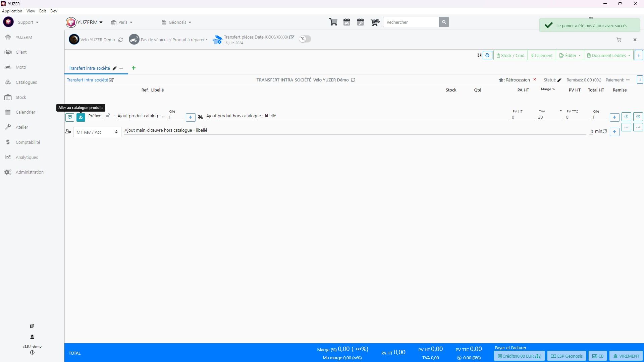Open the M1 Rev / Acc select box

click(x=97, y=132)
